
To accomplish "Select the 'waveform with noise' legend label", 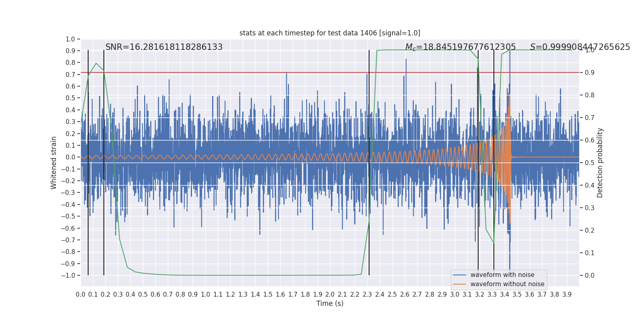I will click(x=502, y=275).
